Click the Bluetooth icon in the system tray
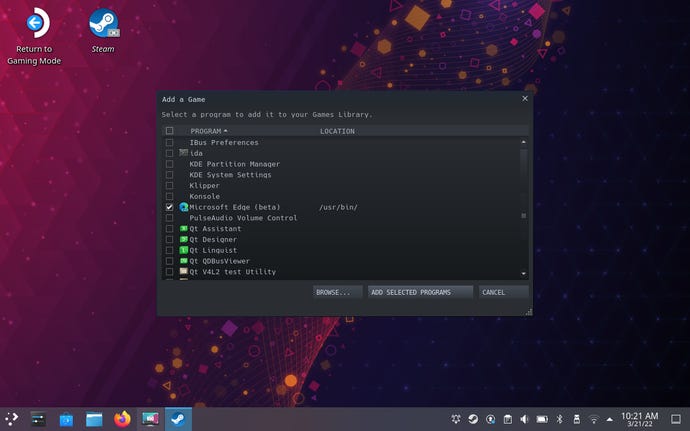690x431 pixels. pos(560,419)
